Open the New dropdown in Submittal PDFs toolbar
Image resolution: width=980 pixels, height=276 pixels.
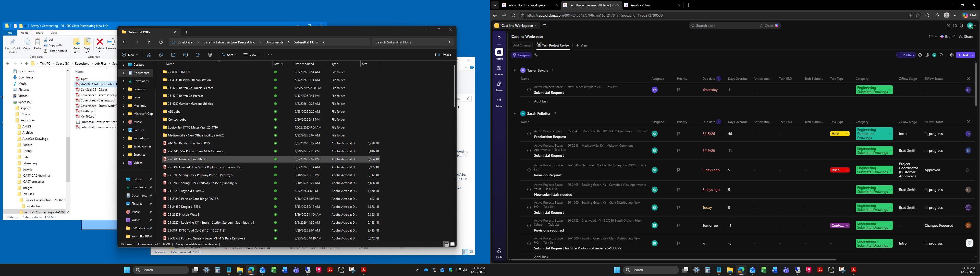tap(130, 55)
